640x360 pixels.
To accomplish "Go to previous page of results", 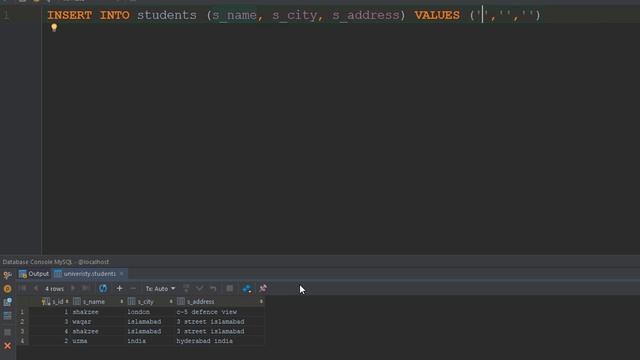I will 36,289.
